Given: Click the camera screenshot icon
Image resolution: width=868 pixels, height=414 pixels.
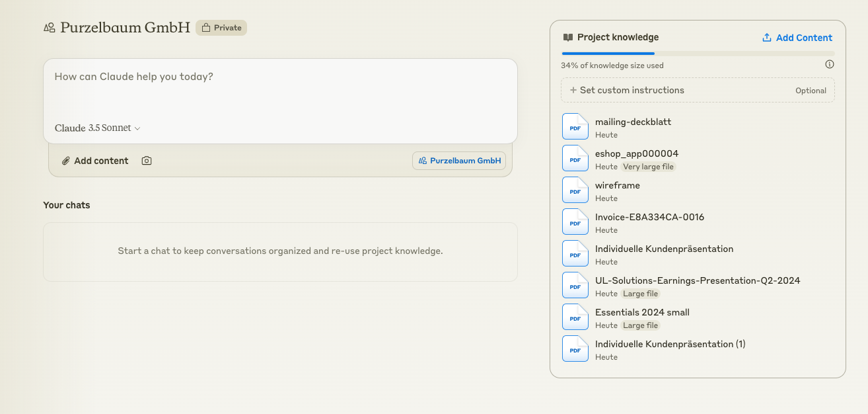Looking at the screenshot, I should click(x=147, y=161).
